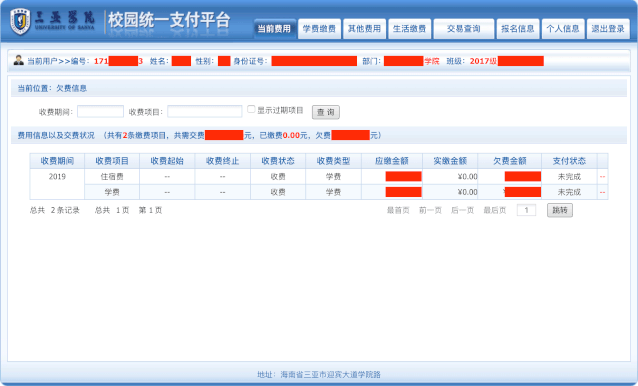The width and height of the screenshot is (638, 386).
Task: Enable the 显示过期项目 checkbox
Action: pos(251,109)
